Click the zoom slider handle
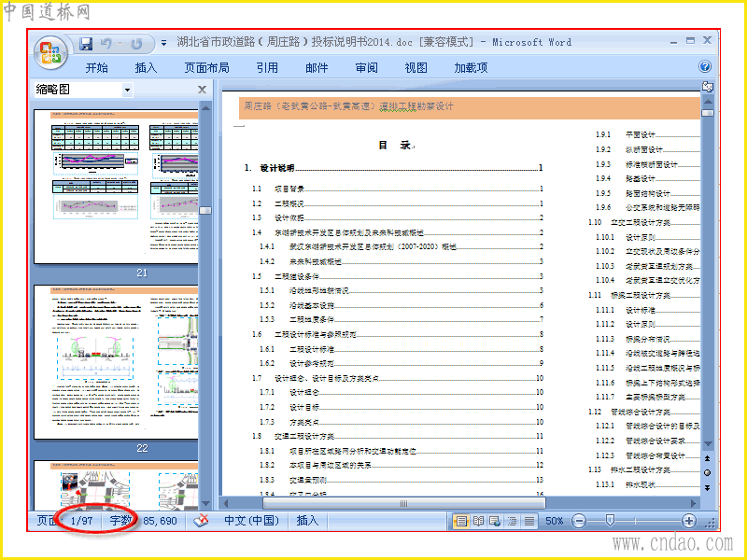Screen dimensions: 747x560 [610, 521]
